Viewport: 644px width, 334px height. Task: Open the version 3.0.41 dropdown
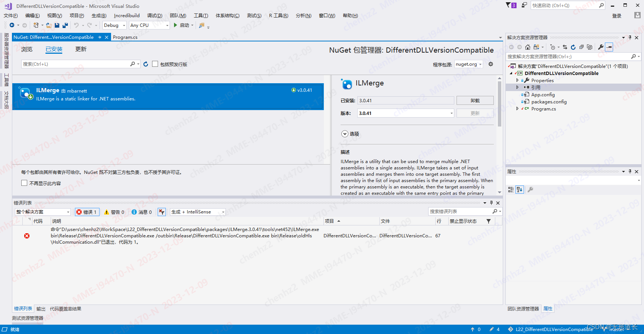pyautogui.click(x=405, y=113)
